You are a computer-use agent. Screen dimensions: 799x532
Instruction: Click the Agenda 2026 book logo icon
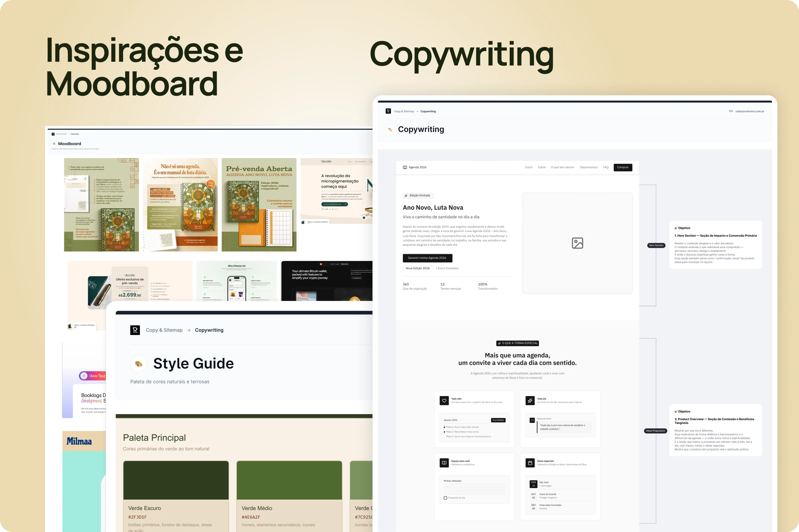(x=405, y=167)
